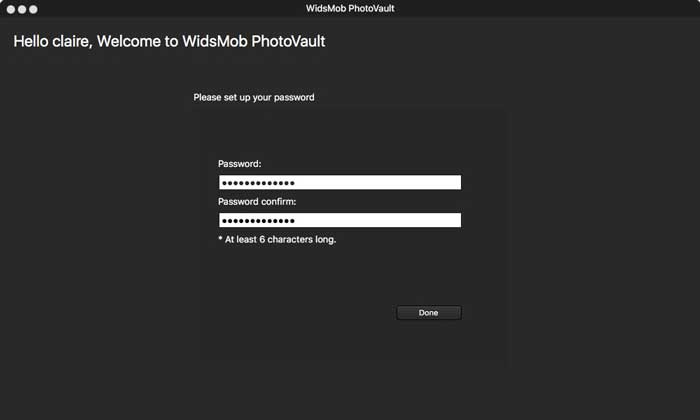Click the 'Hello claire' welcome heading
This screenshot has height=420, width=700.
[169, 42]
